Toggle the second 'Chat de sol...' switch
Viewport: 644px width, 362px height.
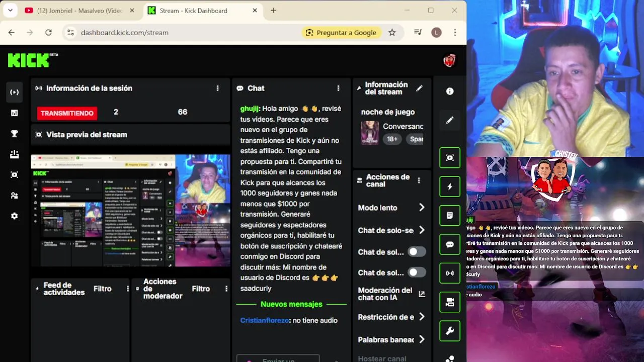[x=417, y=272]
